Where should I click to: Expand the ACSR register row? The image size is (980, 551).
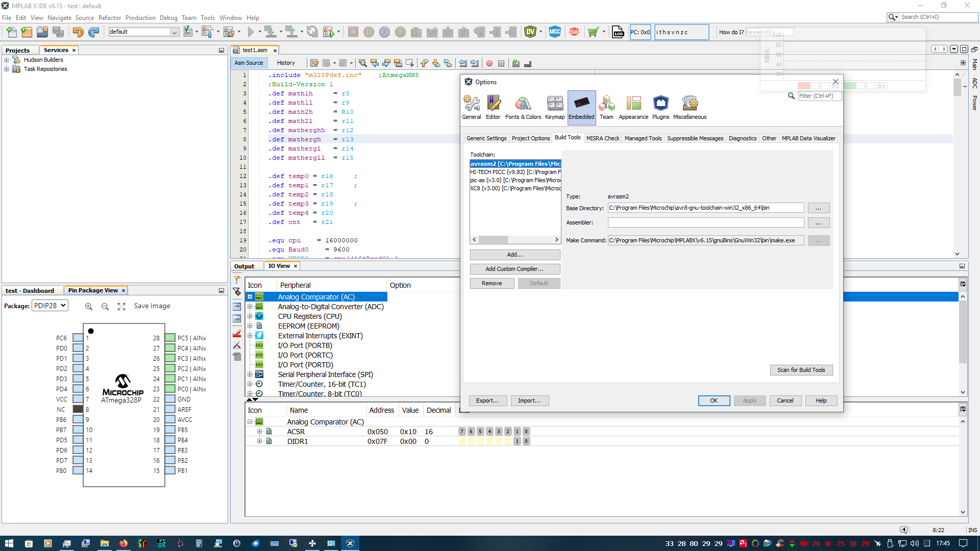tap(259, 432)
